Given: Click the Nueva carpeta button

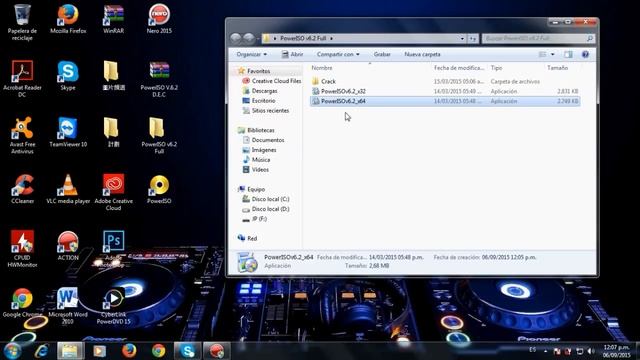Looking at the screenshot, I should (x=422, y=54).
